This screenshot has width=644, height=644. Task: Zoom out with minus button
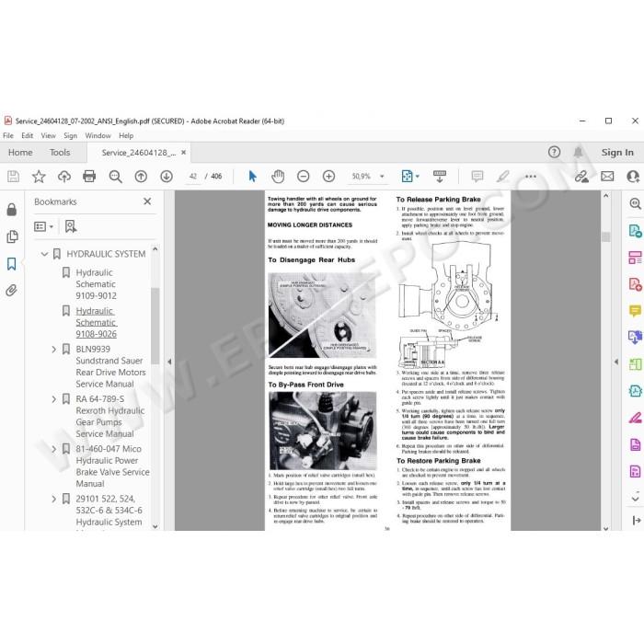tap(303, 177)
